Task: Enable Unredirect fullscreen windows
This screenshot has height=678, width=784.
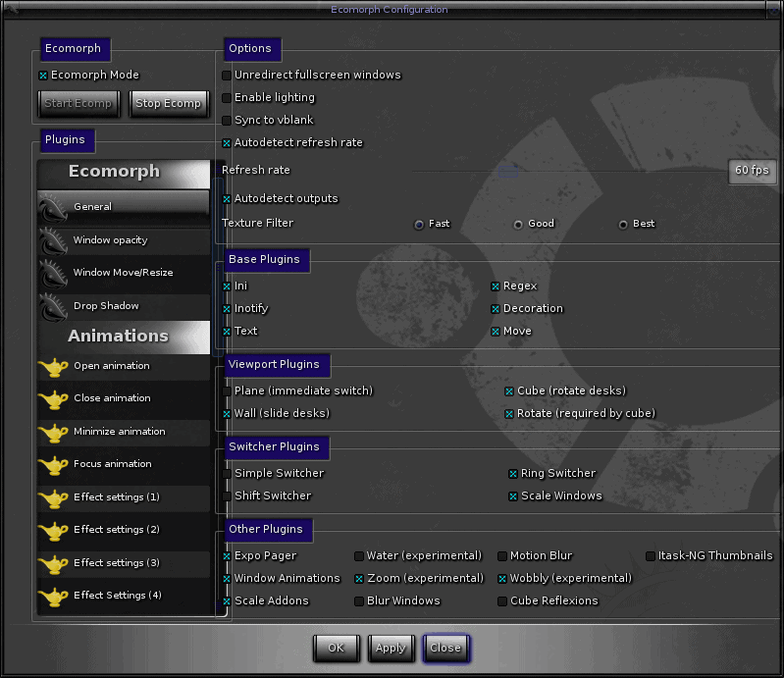Action: (227, 76)
